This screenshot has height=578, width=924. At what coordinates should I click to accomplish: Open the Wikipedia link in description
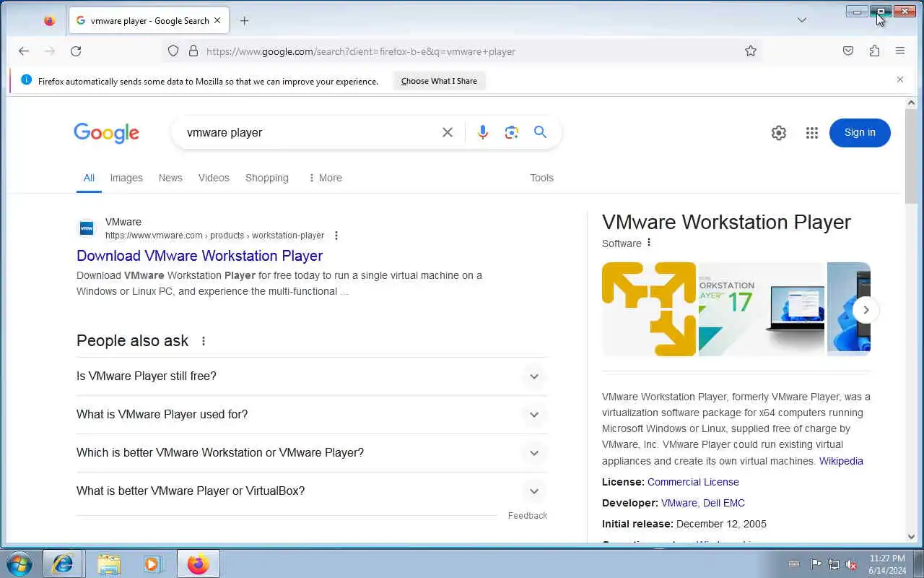coord(841,461)
